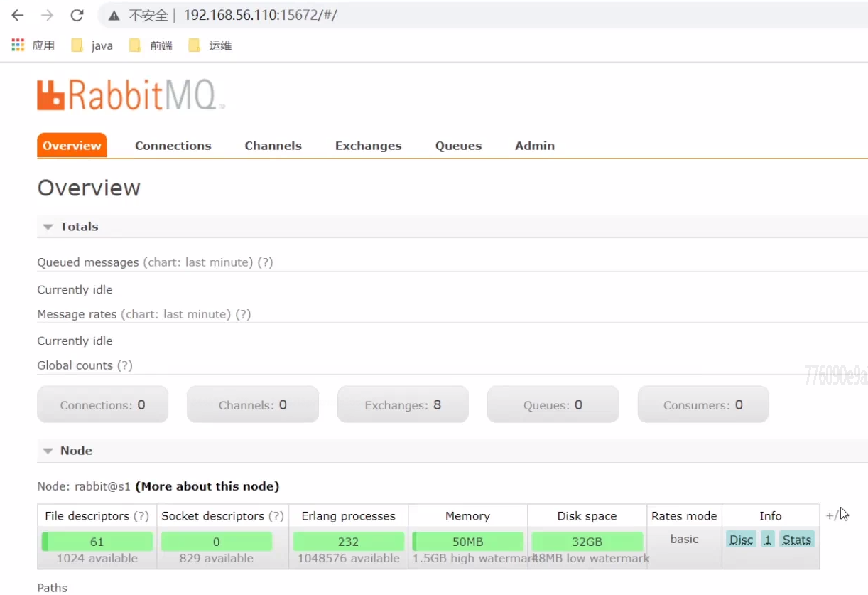
Task: Click the Exchanges: 8 count button
Action: 403,404
